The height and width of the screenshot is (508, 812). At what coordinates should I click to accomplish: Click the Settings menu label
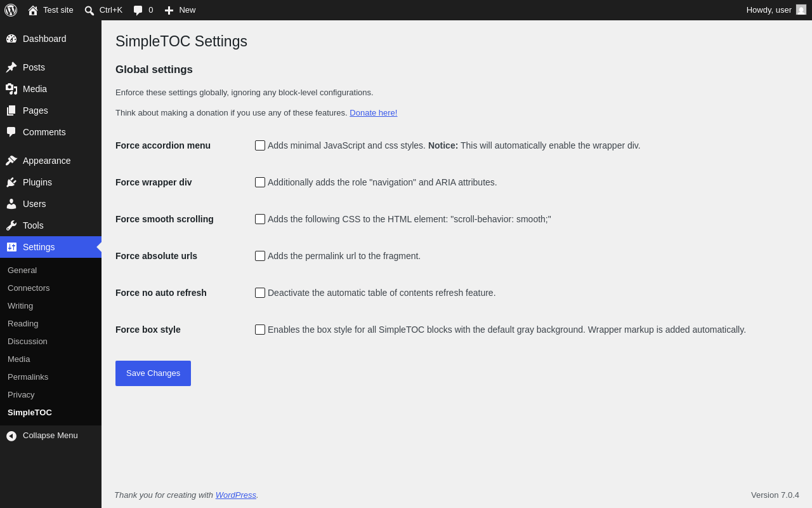point(39,247)
